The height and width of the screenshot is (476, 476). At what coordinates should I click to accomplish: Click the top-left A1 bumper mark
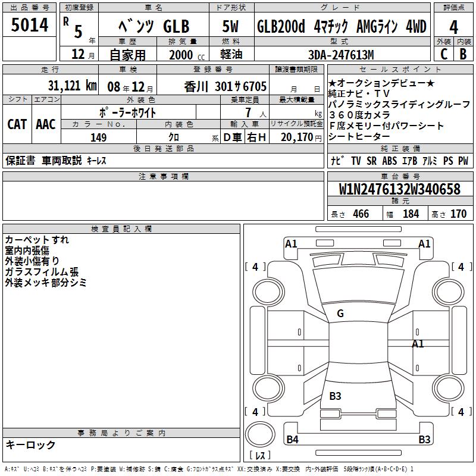point(291,243)
